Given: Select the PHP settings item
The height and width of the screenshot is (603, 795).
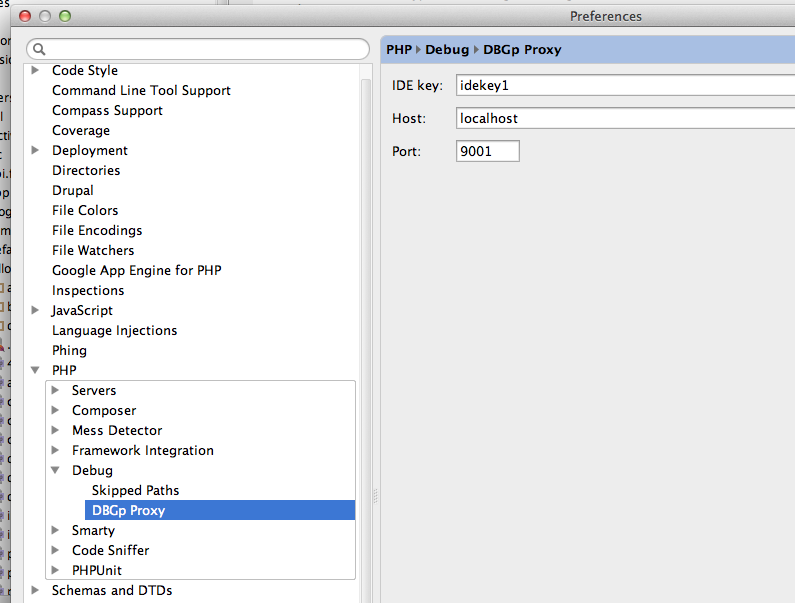Looking at the screenshot, I should (x=64, y=370).
